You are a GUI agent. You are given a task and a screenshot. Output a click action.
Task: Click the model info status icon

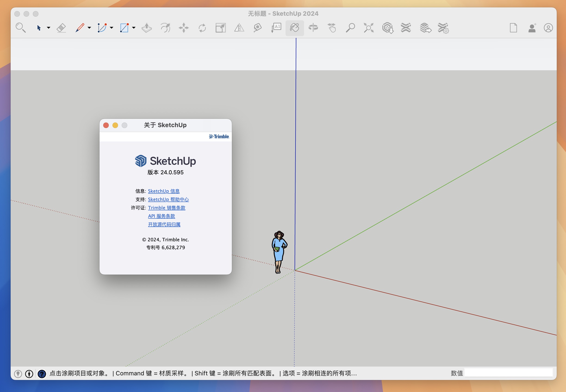29,374
